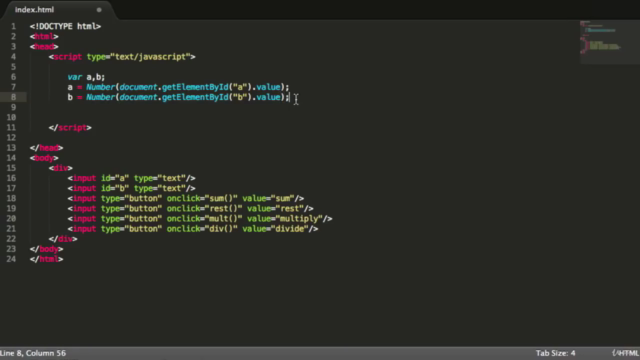Click line number 1 in the gutter
This screenshot has height=360, width=640.
coord(13,27)
